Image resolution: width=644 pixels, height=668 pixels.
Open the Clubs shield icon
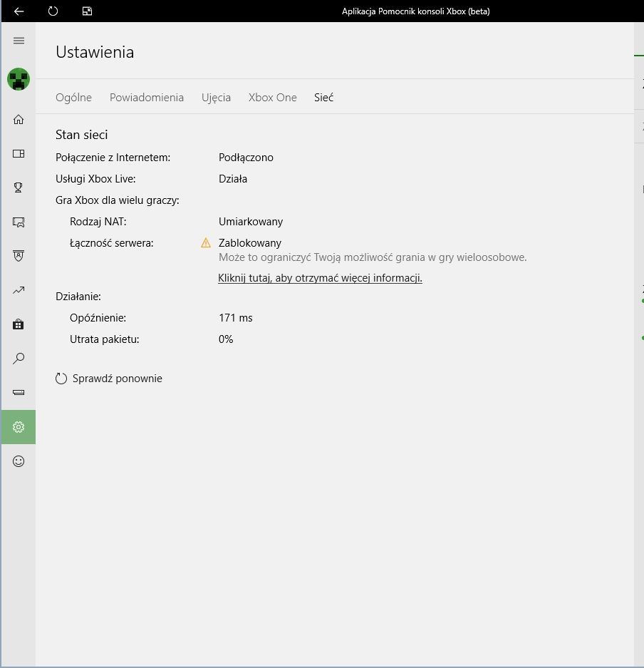(19, 256)
